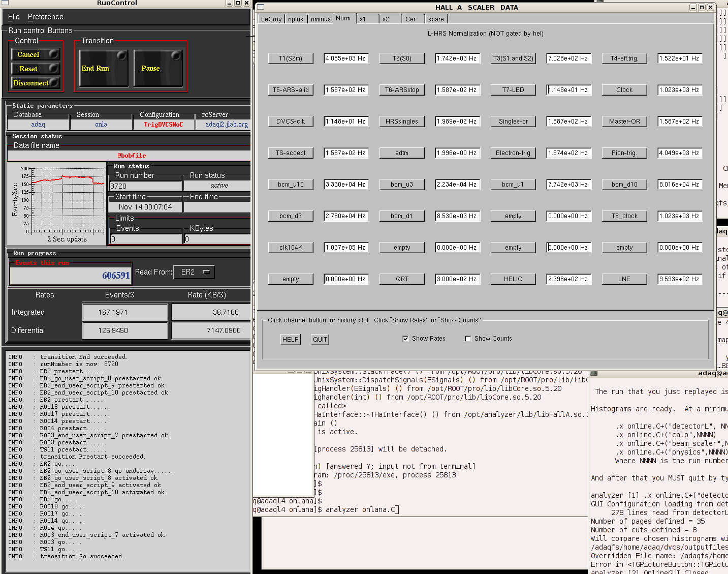Click the QRT channel button
728x574 pixels.
402,279
